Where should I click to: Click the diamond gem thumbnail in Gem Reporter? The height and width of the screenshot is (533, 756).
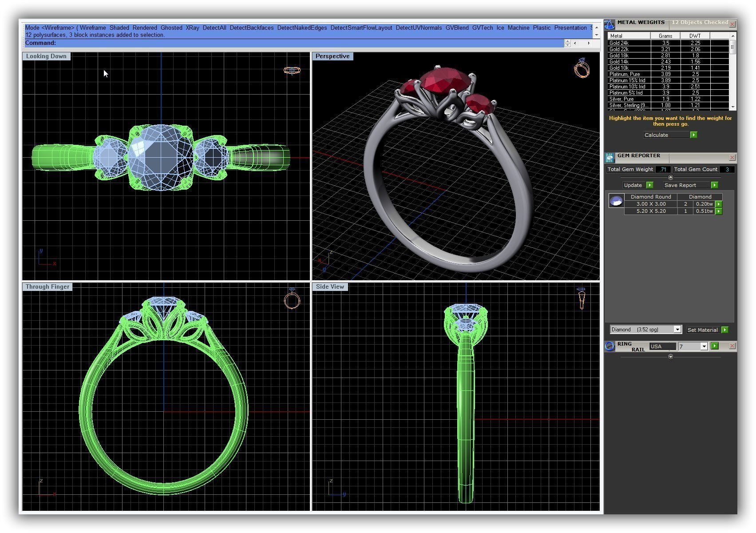(x=616, y=202)
